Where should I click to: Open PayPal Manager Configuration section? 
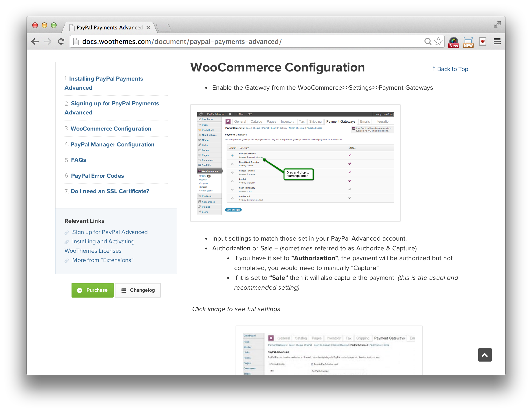coord(112,145)
